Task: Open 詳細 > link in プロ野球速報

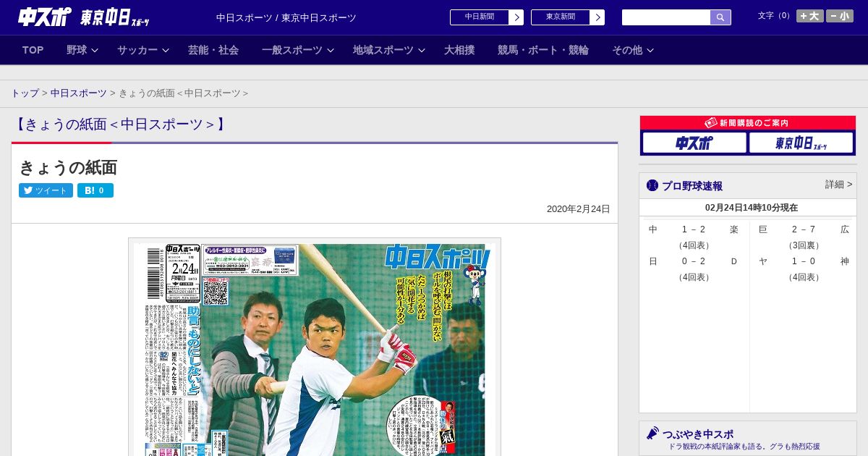Action: (x=838, y=185)
